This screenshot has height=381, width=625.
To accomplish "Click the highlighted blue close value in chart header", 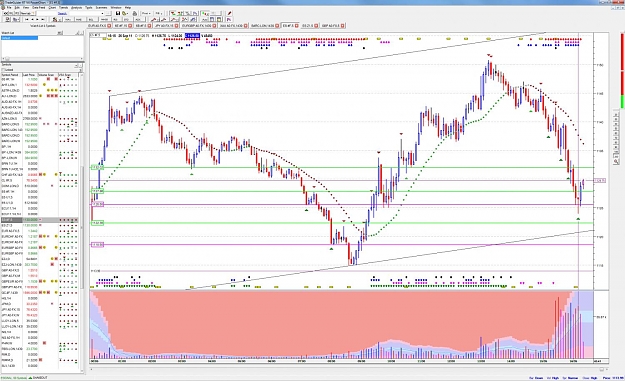I will (x=192, y=35).
